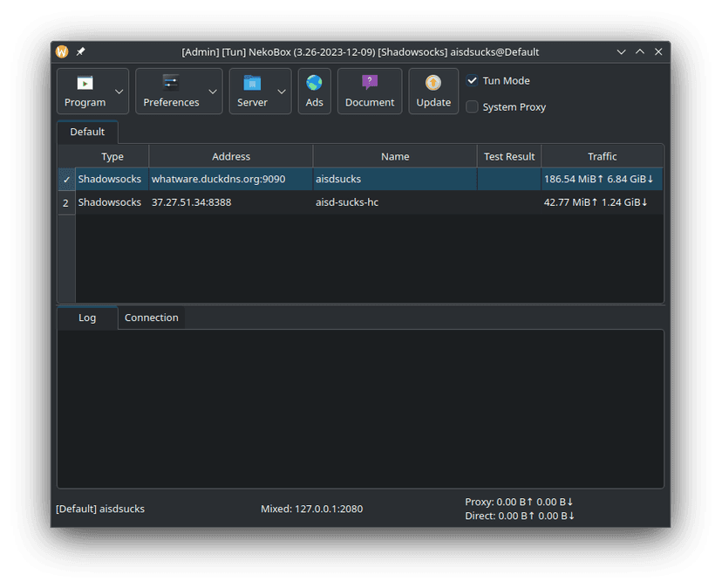This screenshot has height=588, width=722.
Task: Open the Program toolbar button
Action: [x=92, y=91]
